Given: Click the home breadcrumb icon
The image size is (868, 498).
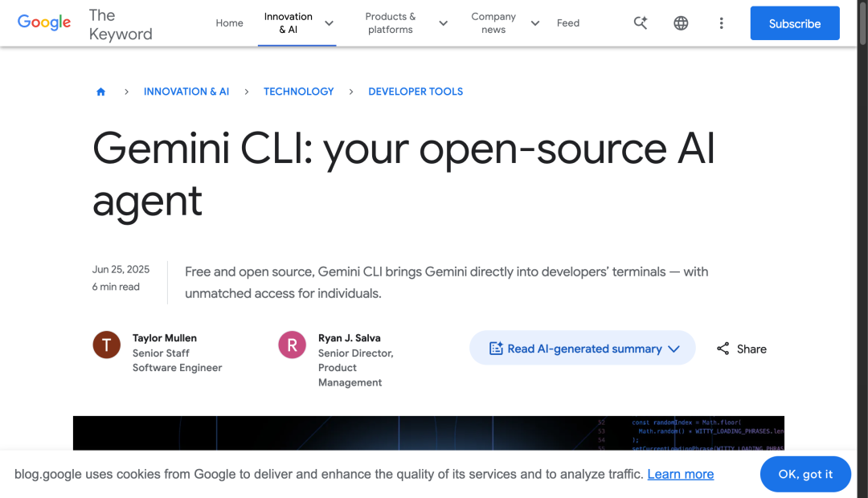Looking at the screenshot, I should click(100, 92).
